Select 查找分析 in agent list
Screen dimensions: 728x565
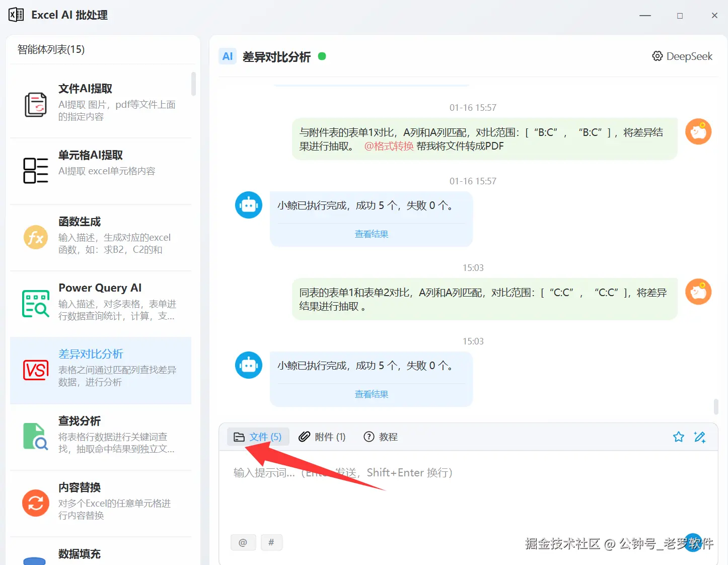(x=101, y=437)
